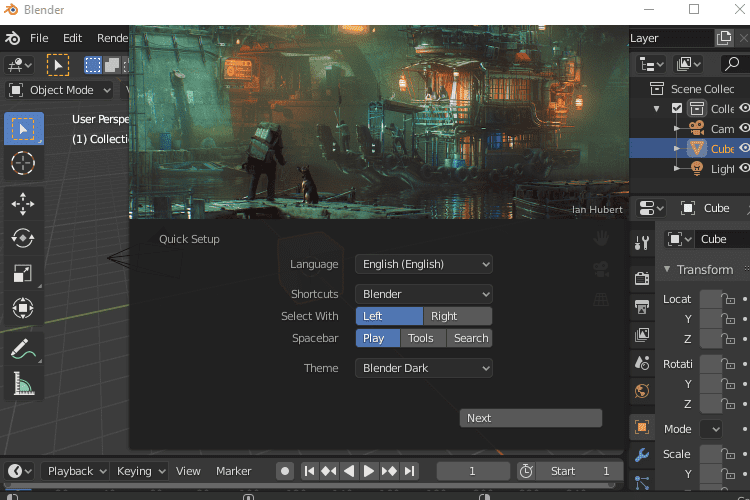The height and width of the screenshot is (500, 750).
Task: Choose the Rotate tool
Action: click(23, 238)
